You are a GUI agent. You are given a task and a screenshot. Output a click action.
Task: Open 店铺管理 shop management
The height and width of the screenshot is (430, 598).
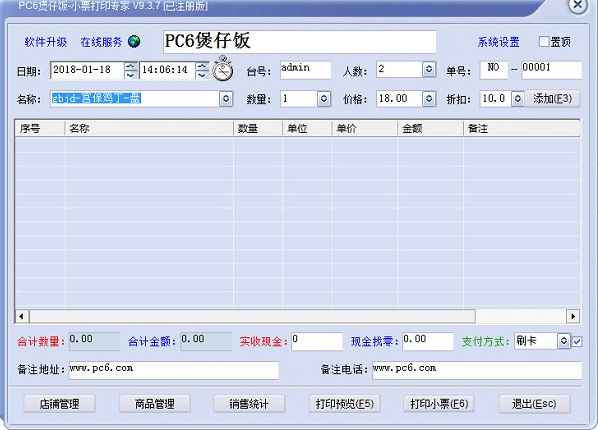pos(59,404)
